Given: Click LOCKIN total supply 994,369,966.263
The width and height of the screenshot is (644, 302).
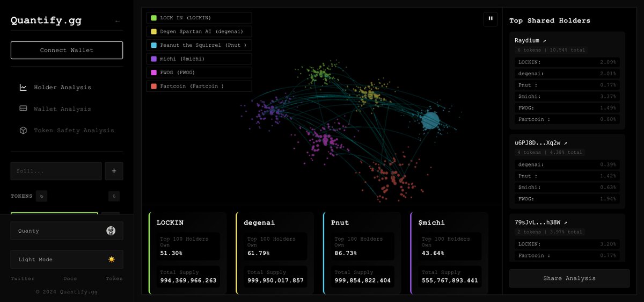Looking at the screenshot, I should 188,281.
